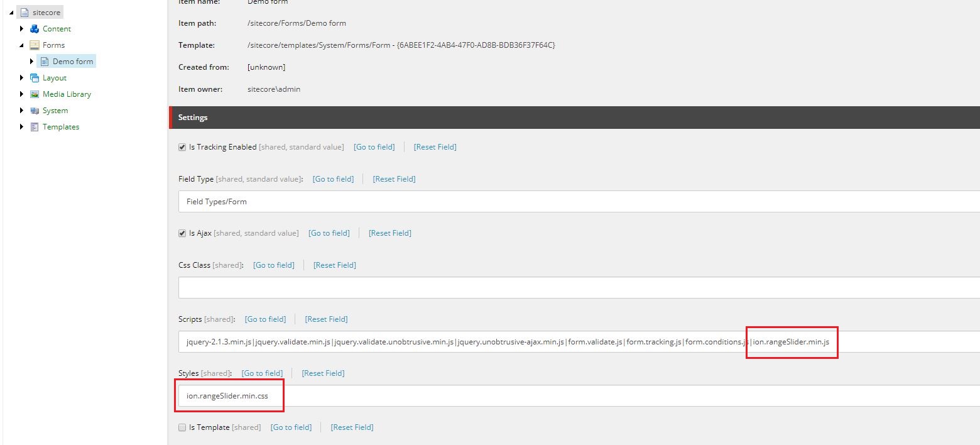
Task: Select the Media Library node icon
Action: 33,94
